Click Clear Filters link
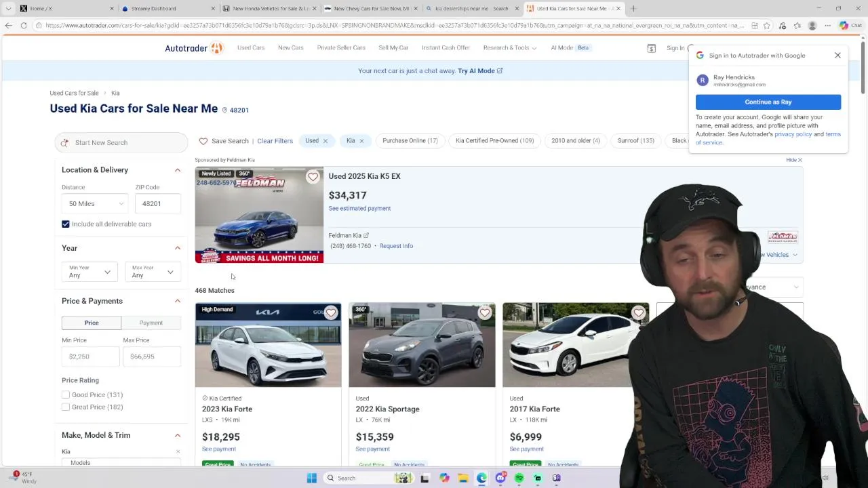 275,141
